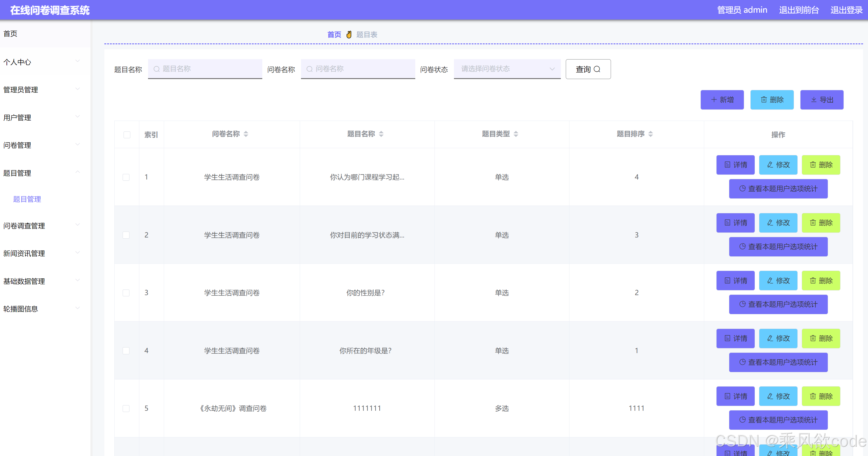Click the download icon on 导出 button
This screenshot has height=456, width=868.
click(x=813, y=100)
